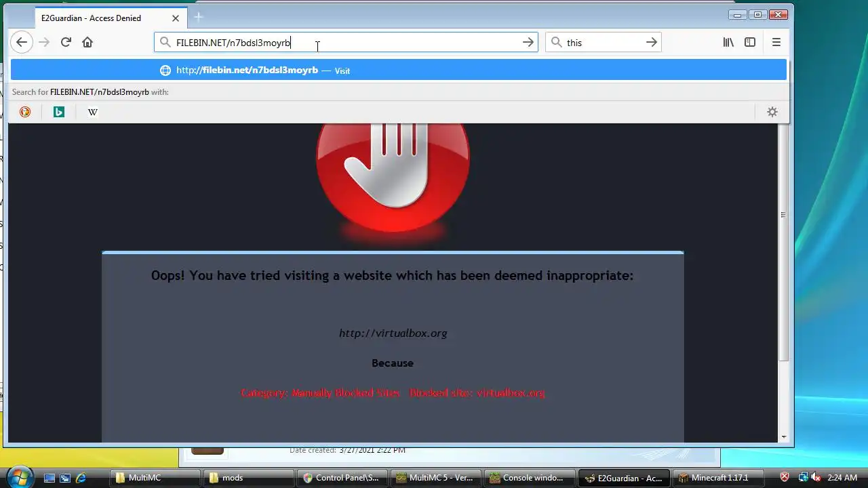Click Switch between windows quick launch icon

coord(65,478)
